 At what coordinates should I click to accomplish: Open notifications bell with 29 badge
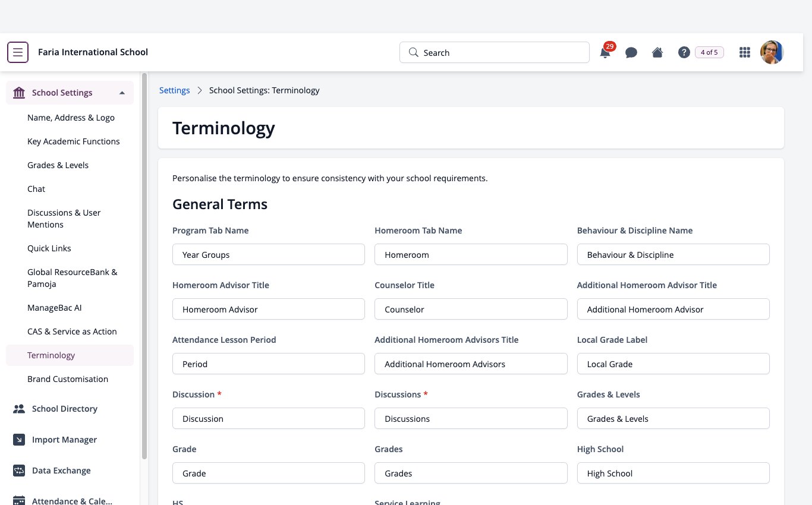(606, 52)
